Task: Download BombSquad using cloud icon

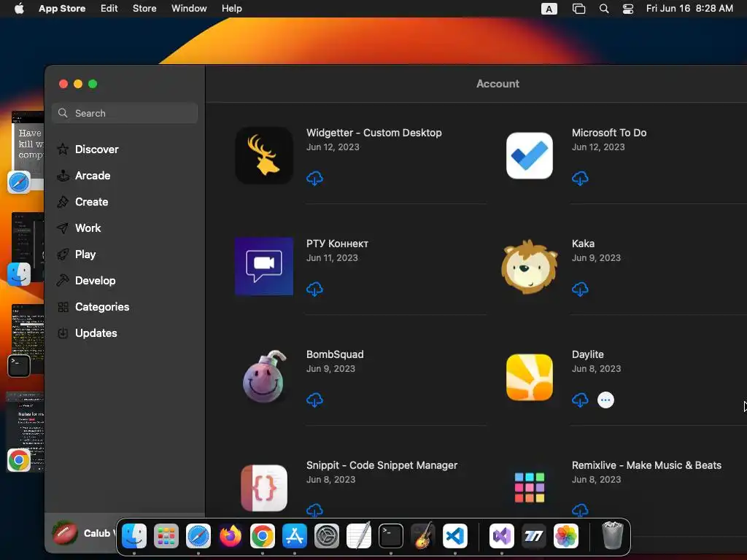Action: coord(314,400)
